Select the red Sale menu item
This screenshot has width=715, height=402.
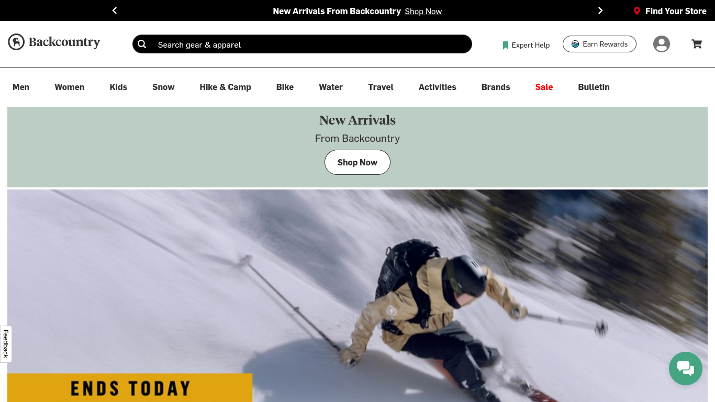[x=544, y=87]
